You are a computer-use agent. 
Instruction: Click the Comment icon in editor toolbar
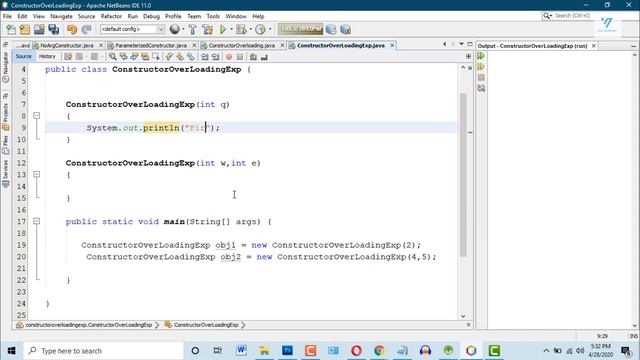tap(253, 57)
